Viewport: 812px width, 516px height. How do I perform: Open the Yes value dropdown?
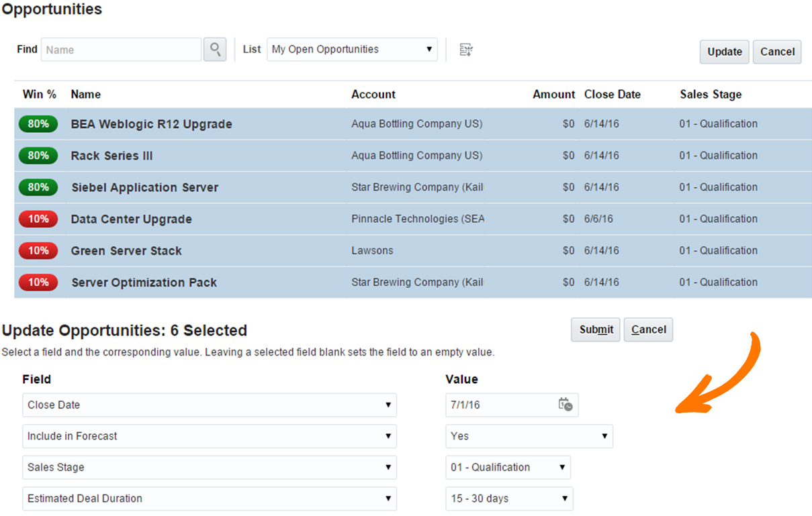(529, 436)
